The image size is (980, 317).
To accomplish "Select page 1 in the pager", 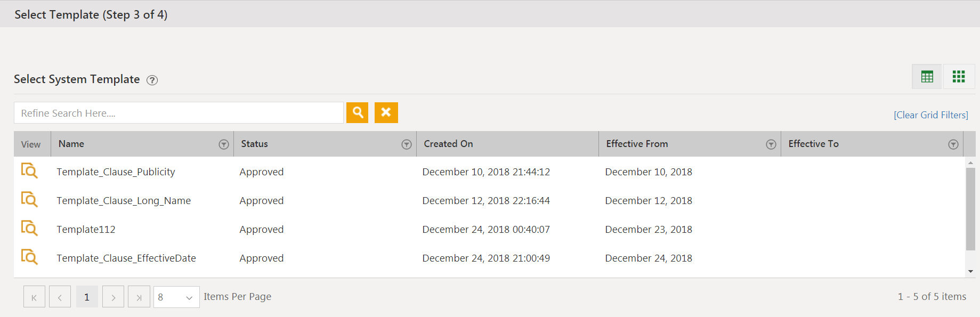I will pyautogui.click(x=87, y=297).
